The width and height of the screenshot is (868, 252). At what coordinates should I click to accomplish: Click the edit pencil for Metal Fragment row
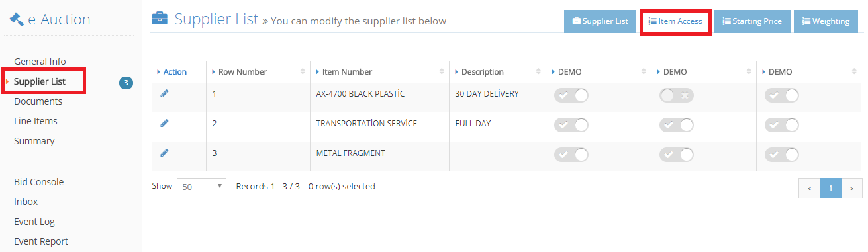tap(164, 153)
